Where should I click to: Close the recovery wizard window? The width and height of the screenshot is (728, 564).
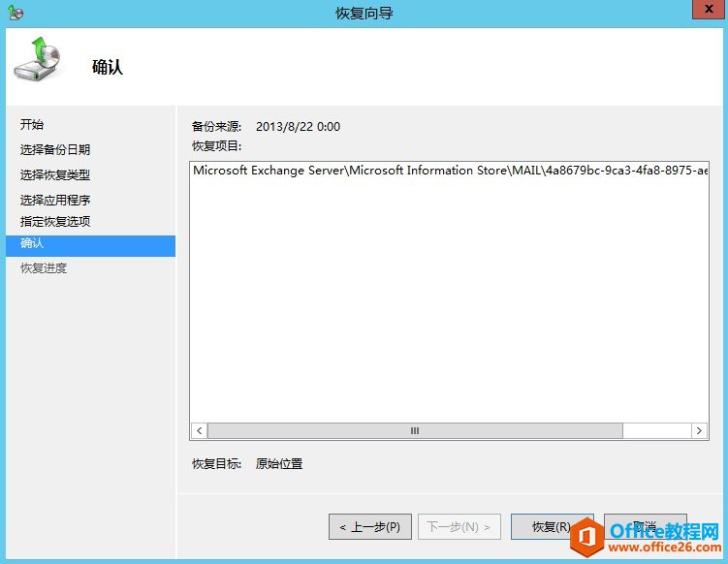point(709,9)
